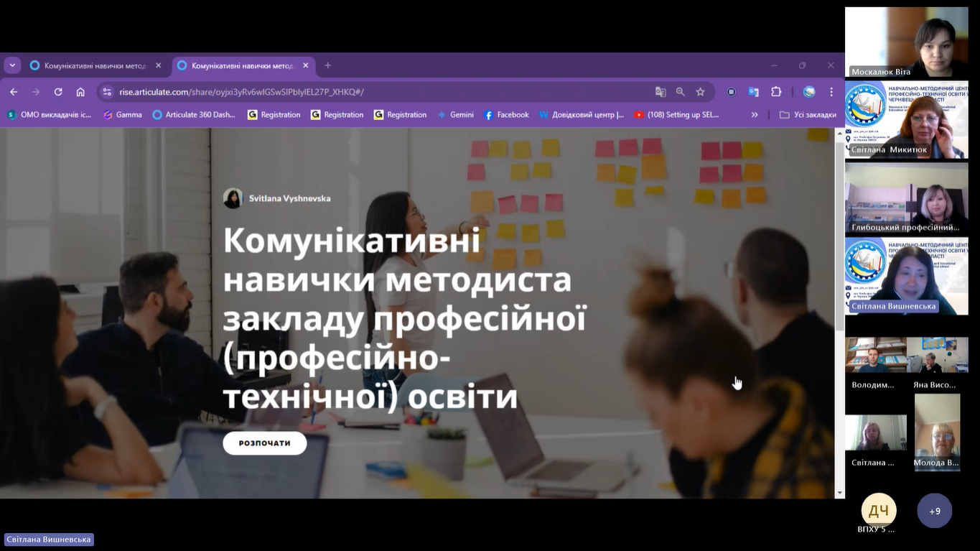The height and width of the screenshot is (551, 980).
Task: Click the browser back arrow
Action: coord(14,92)
